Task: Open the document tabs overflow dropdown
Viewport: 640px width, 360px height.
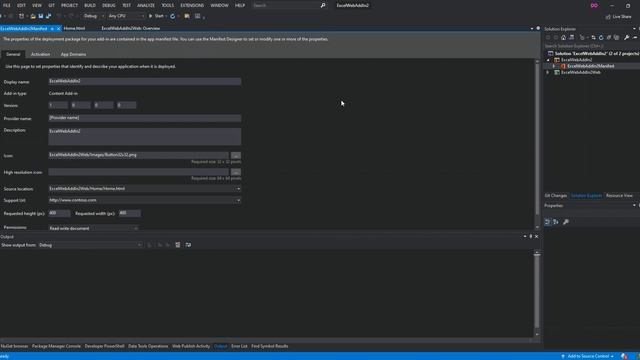Action: pos(532,29)
